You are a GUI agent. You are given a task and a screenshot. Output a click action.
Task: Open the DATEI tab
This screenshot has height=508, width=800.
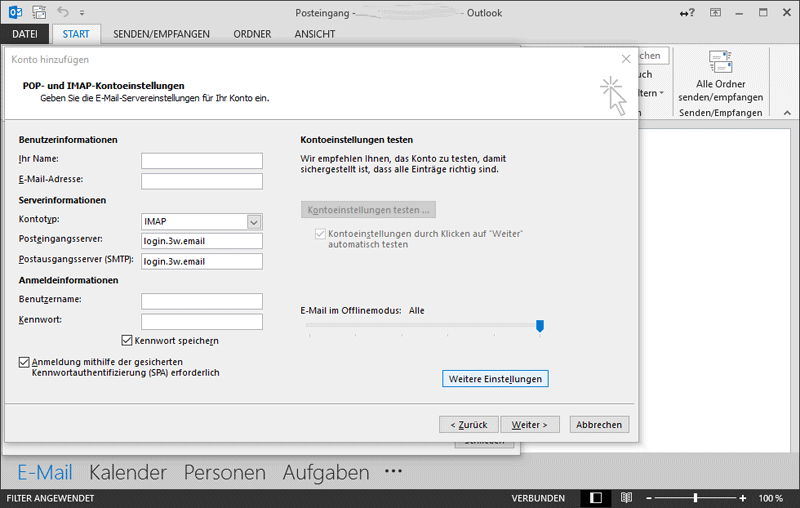click(25, 33)
